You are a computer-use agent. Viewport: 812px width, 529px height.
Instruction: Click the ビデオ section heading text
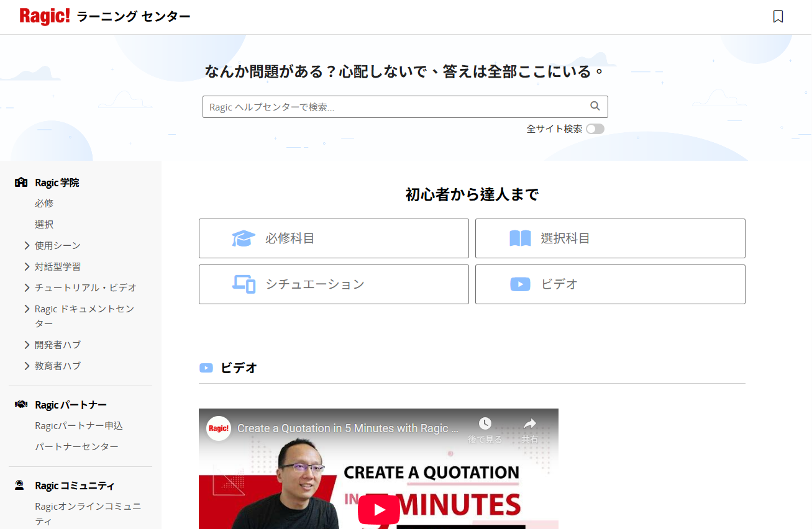click(x=239, y=368)
